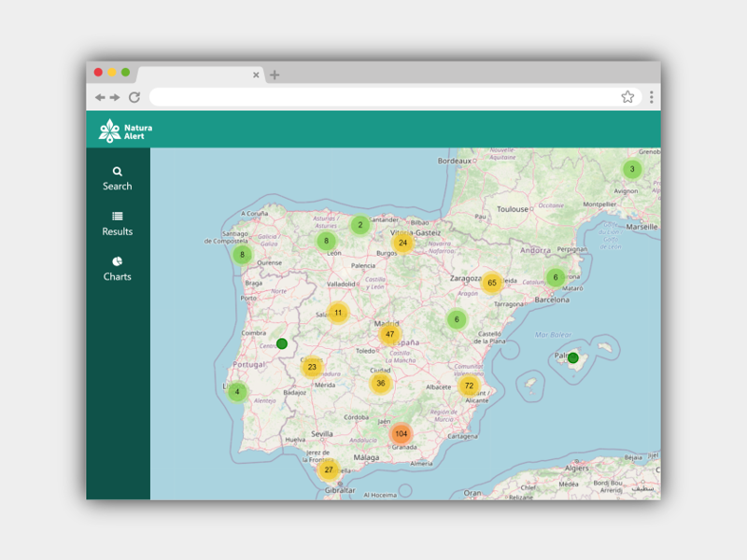Click the orange cluster marker 104 near Granada
747x560 pixels.
click(x=402, y=434)
